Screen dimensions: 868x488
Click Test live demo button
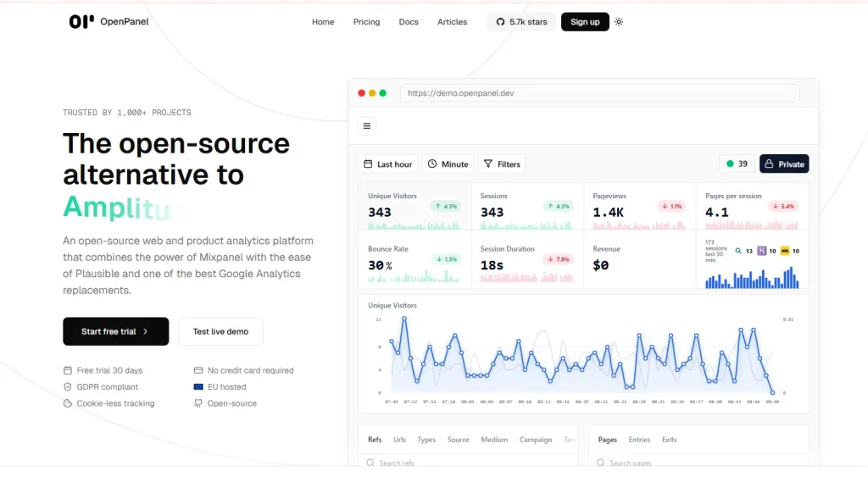(x=220, y=331)
